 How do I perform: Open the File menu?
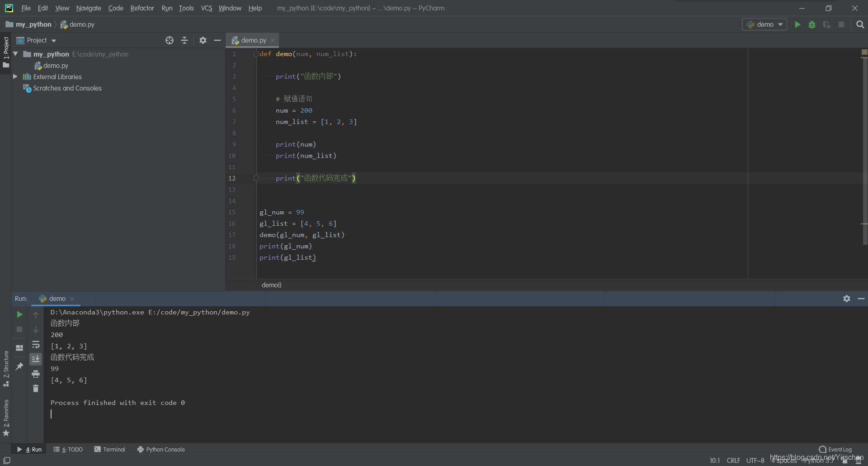26,8
